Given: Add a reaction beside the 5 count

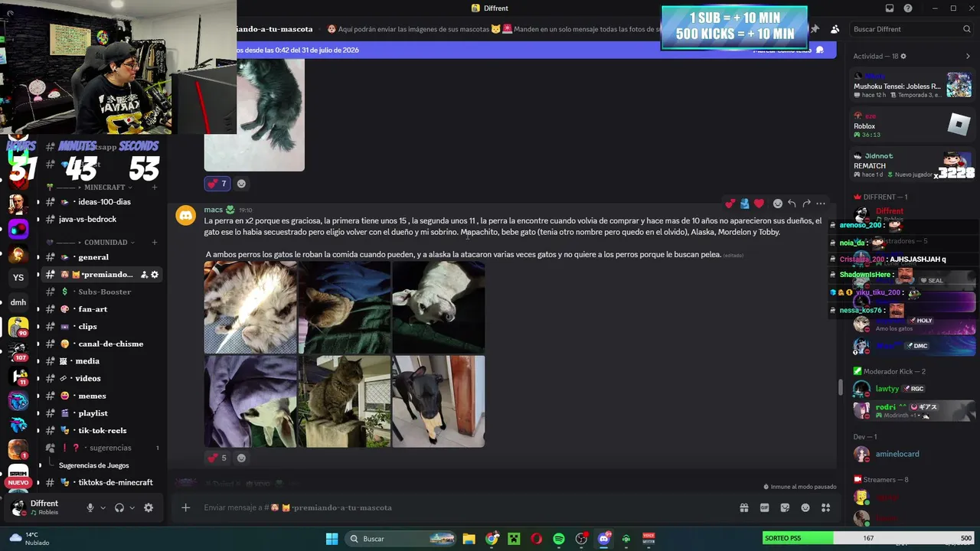Looking at the screenshot, I should (241, 458).
